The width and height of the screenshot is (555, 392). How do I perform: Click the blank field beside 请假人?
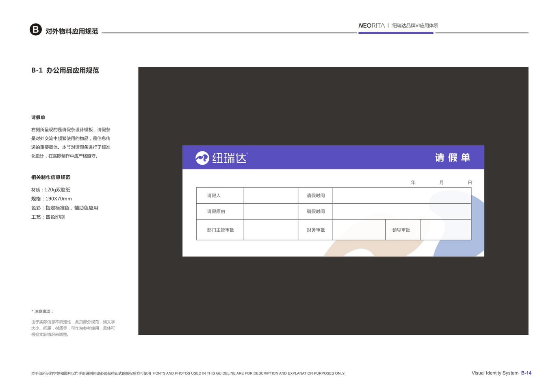(x=271, y=196)
